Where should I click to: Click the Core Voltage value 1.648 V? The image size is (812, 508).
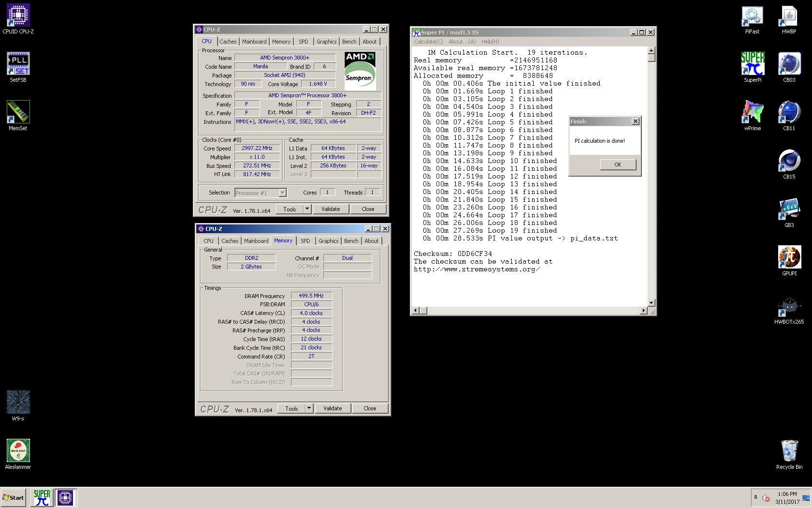(318, 84)
